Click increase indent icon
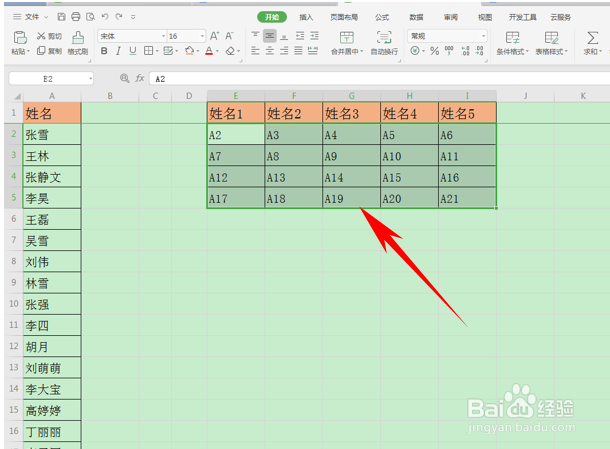The image size is (610, 449). coord(314,36)
